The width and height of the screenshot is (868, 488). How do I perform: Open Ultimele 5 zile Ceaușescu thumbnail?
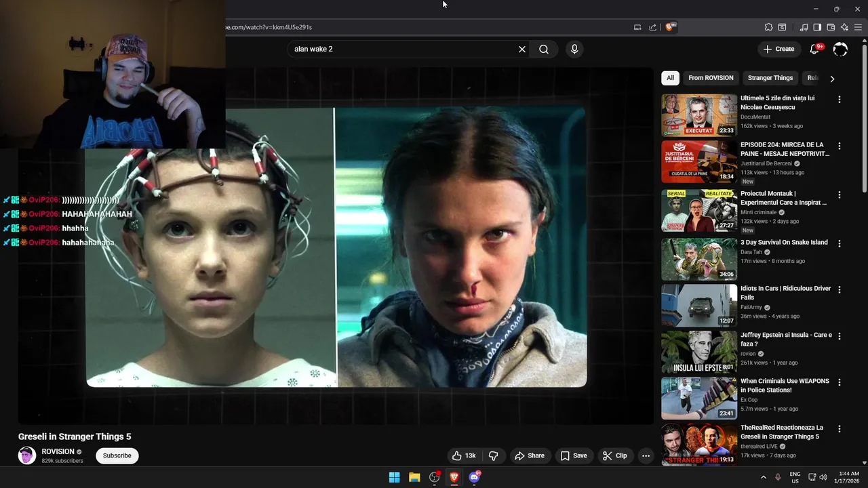point(699,115)
